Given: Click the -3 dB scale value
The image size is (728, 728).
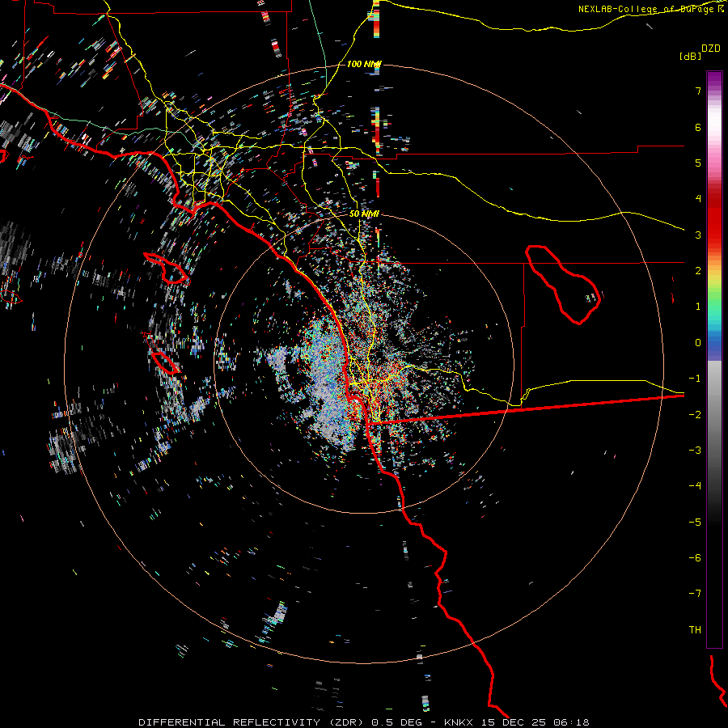Looking at the screenshot, I should (x=695, y=451).
